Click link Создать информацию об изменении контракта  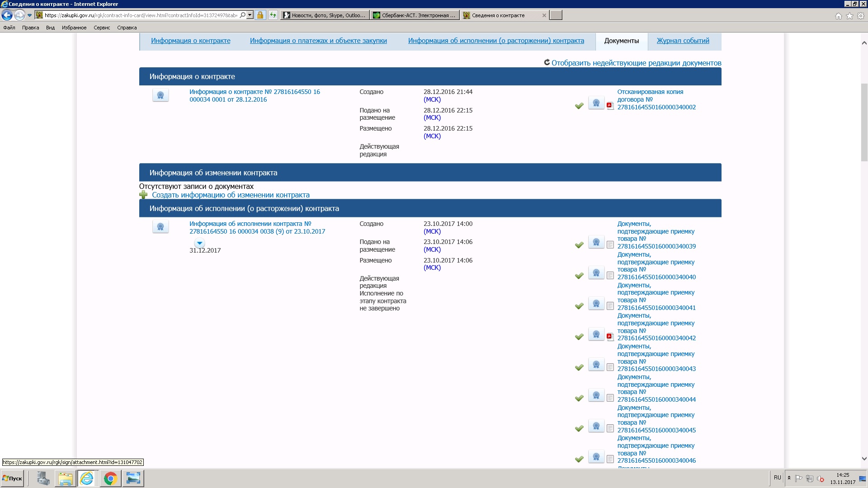point(231,195)
